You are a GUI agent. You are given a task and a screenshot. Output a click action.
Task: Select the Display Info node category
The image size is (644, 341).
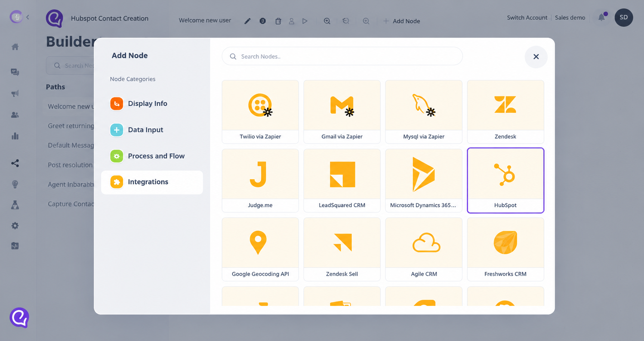152,103
